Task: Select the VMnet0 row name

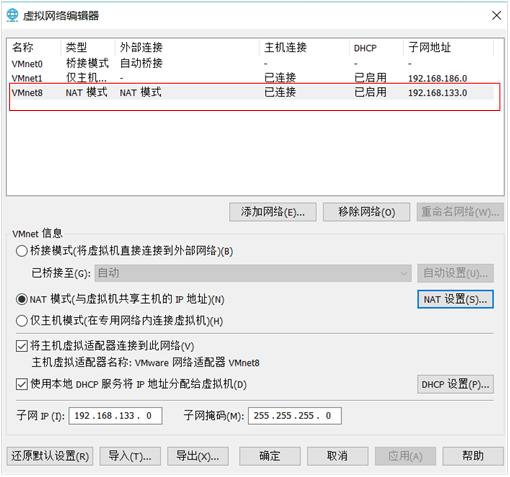Action: 27,64
